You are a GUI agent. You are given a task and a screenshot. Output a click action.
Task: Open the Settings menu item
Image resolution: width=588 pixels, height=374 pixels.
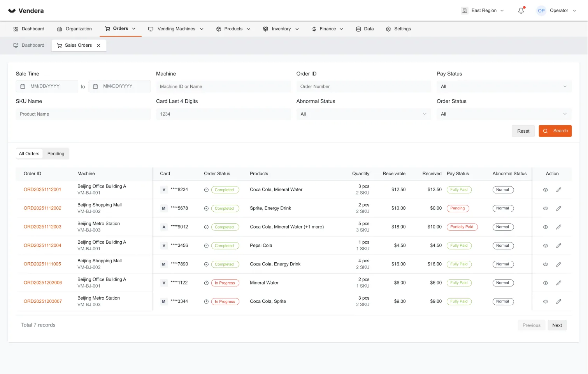[398, 29]
